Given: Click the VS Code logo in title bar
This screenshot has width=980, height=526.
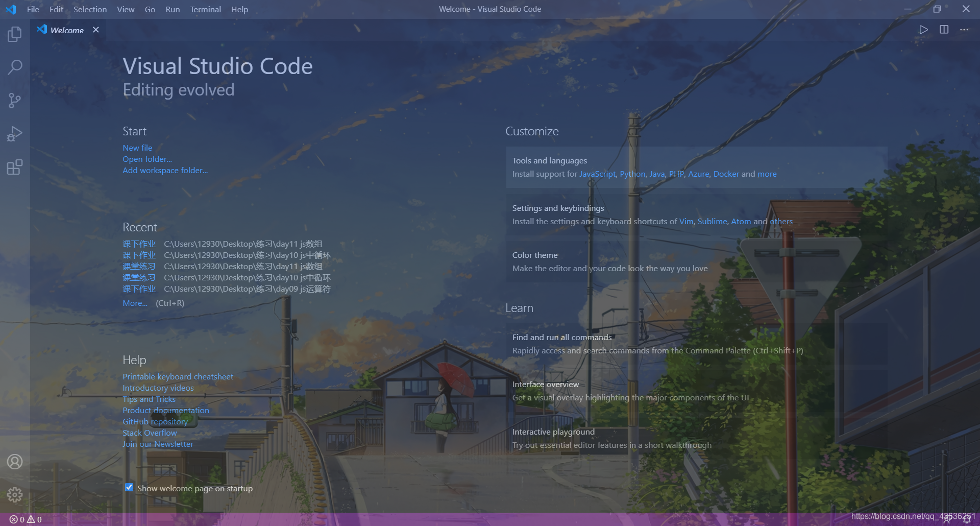Looking at the screenshot, I should click(11, 9).
